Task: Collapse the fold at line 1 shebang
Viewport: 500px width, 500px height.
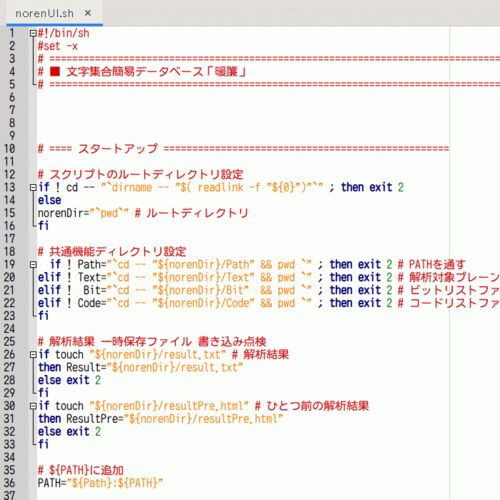Action: click(33, 33)
